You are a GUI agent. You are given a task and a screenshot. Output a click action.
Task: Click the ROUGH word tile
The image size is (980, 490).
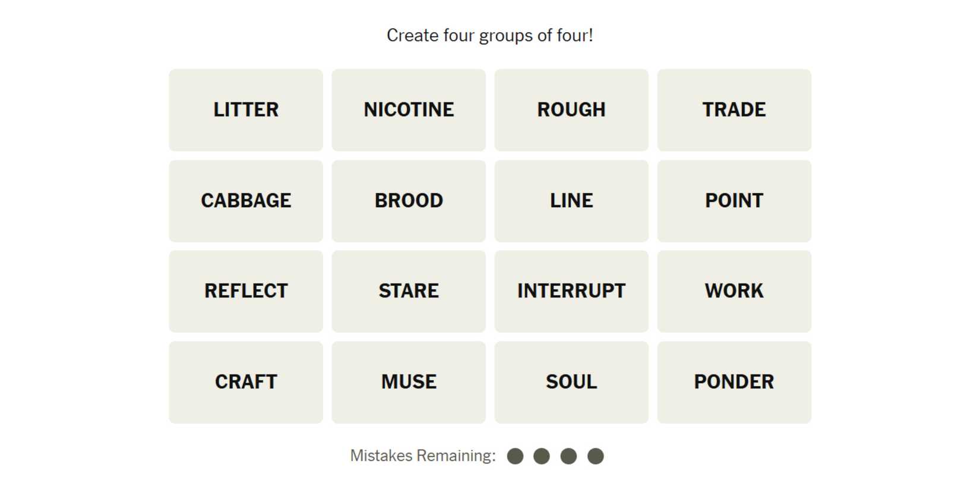click(x=571, y=110)
